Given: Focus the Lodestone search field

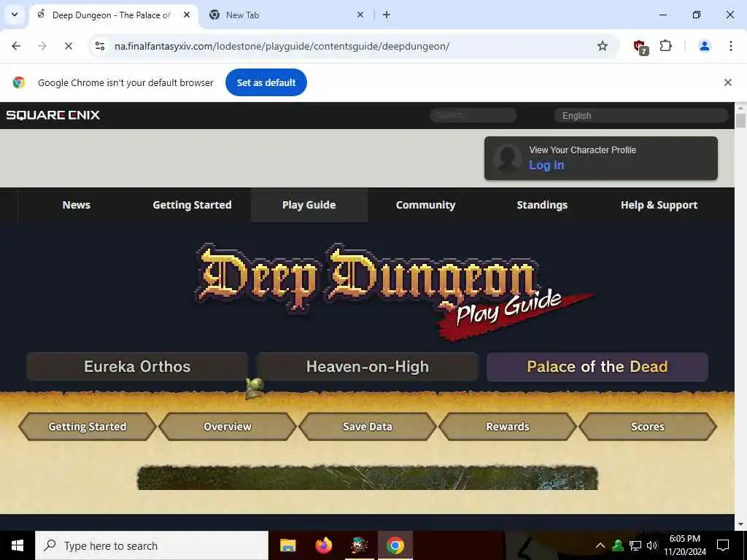Looking at the screenshot, I should click(x=473, y=115).
